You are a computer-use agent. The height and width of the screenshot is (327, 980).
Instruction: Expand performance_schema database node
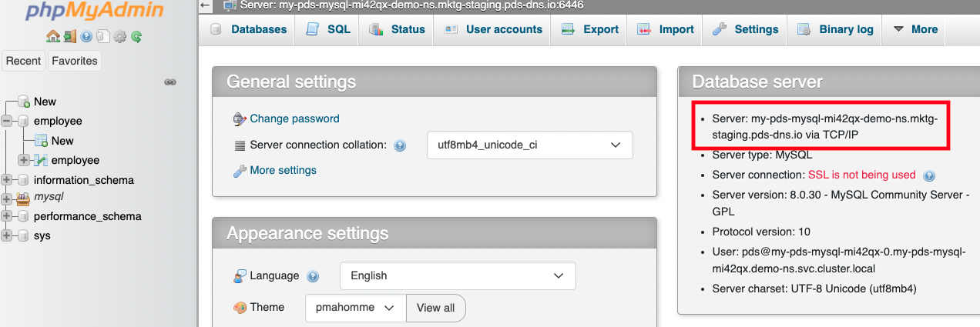[7, 216]
